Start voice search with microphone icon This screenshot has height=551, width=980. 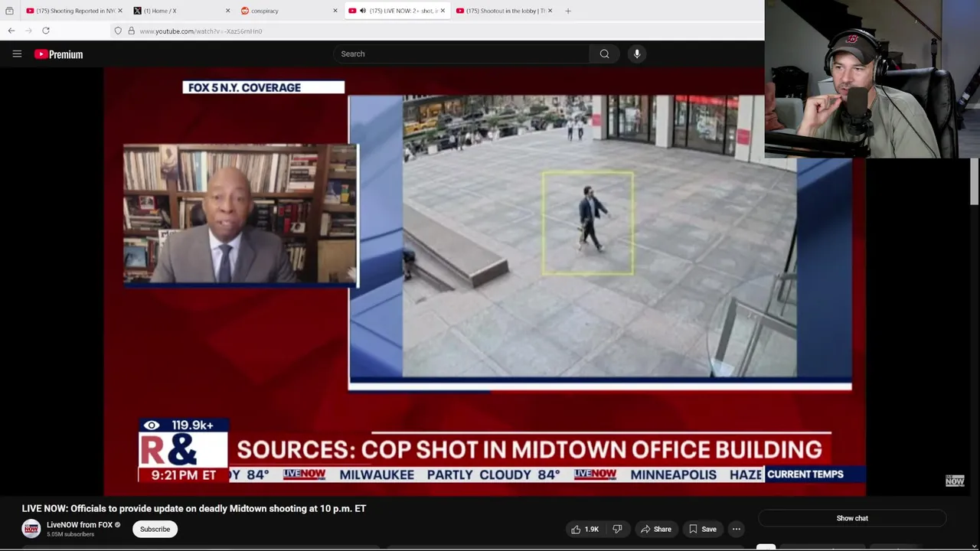coord(637,54)
